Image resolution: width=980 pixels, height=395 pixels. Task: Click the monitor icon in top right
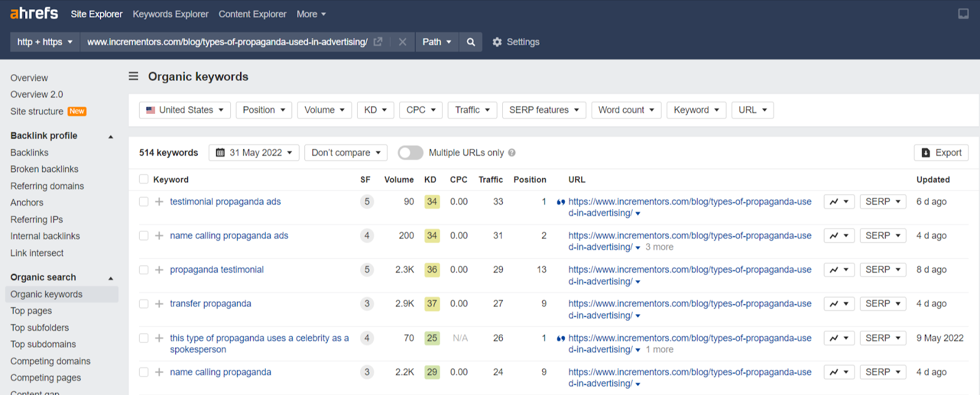pos(963,14)
